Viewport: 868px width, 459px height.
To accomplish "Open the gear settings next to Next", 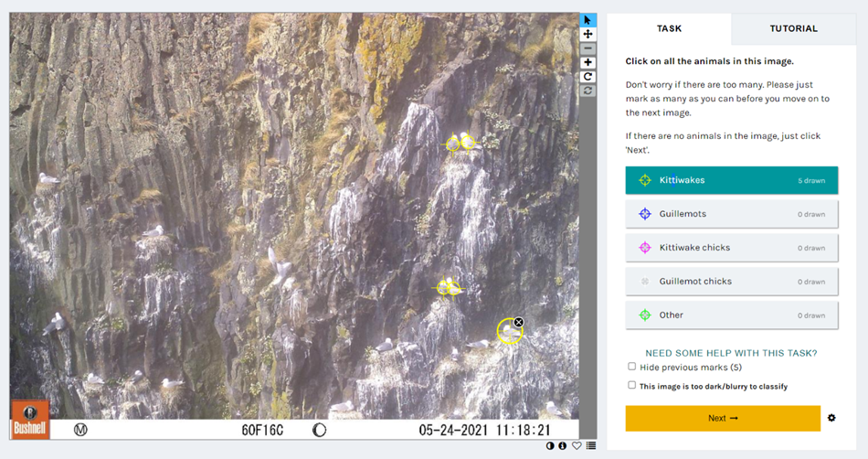I will click(831, 418).
